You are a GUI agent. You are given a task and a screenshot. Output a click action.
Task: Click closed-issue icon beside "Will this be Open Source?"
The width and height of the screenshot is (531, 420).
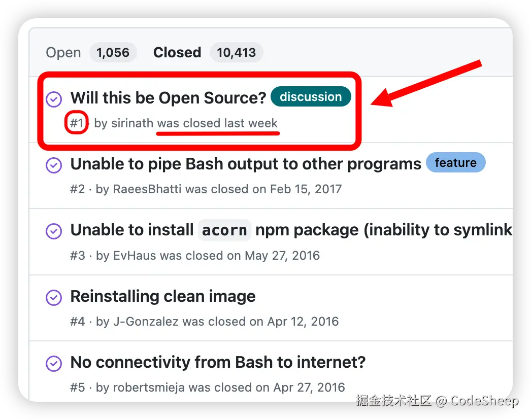pos(54,99)
